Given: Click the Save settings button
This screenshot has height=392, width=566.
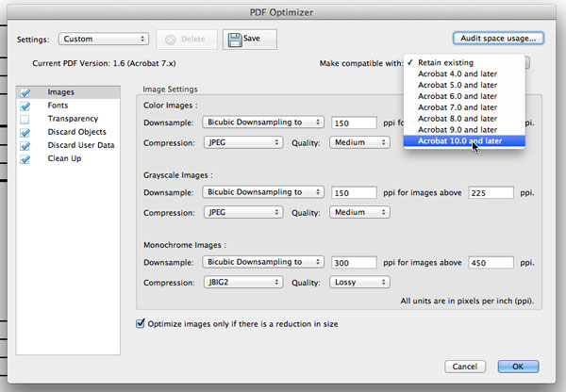Looking at the screenshot, I should pos(250,40).
